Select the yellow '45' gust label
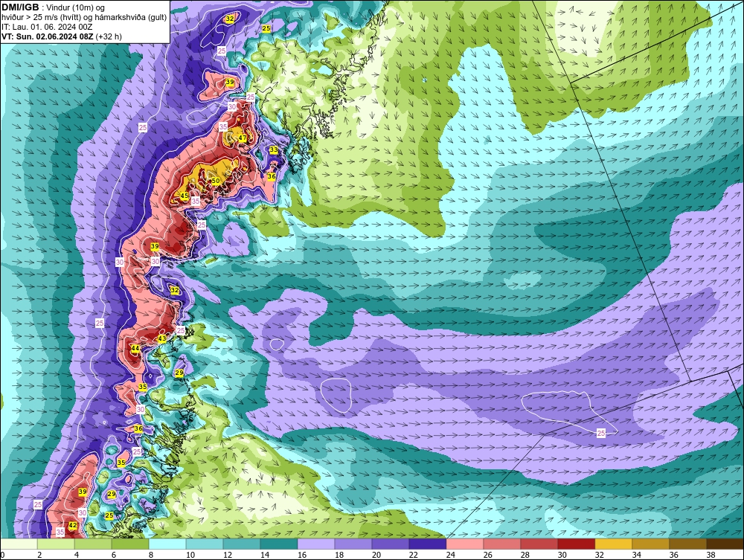Screen dimensions: 744x560 pyautogui.click(x=185, y=196)
